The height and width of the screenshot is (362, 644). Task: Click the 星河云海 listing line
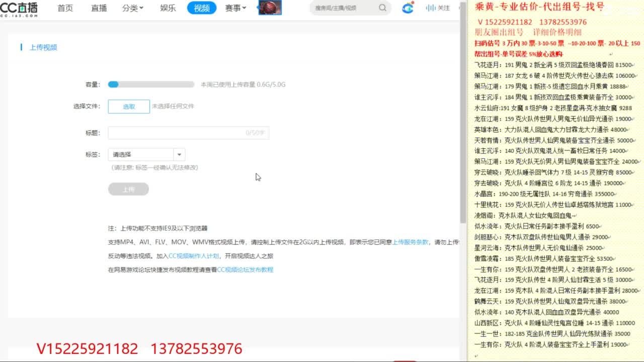point(540,247)
